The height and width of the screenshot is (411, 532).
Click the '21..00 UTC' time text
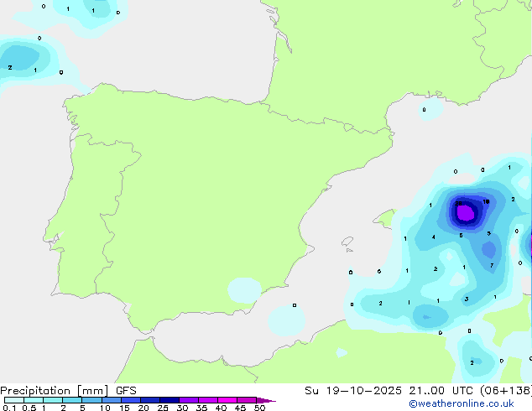(x=441, y=391)
